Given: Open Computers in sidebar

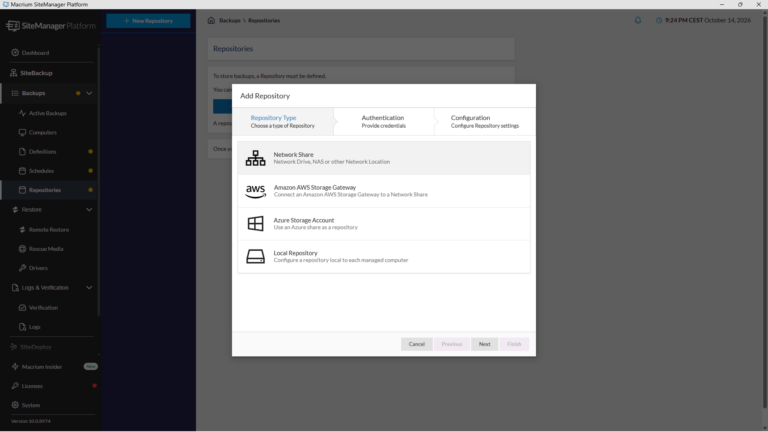Looking at the screenshot, I should pos(43,132).
